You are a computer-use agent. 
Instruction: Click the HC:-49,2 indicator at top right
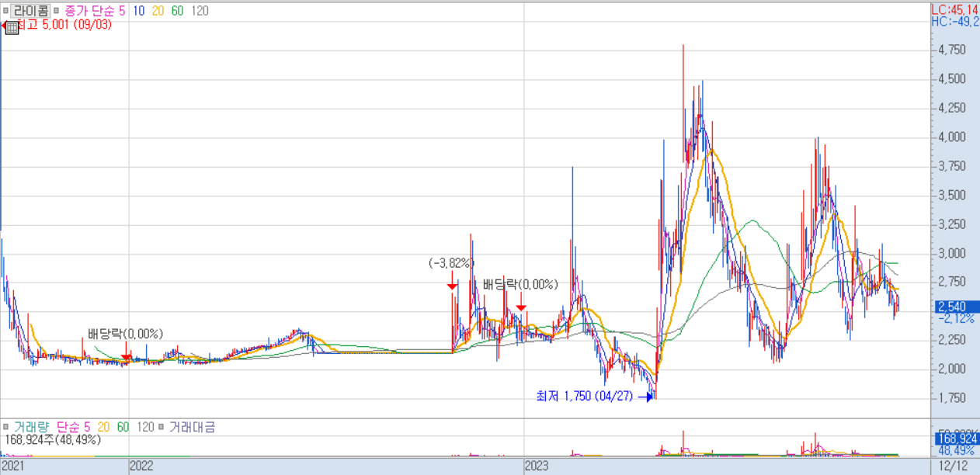tap(956, 21)
